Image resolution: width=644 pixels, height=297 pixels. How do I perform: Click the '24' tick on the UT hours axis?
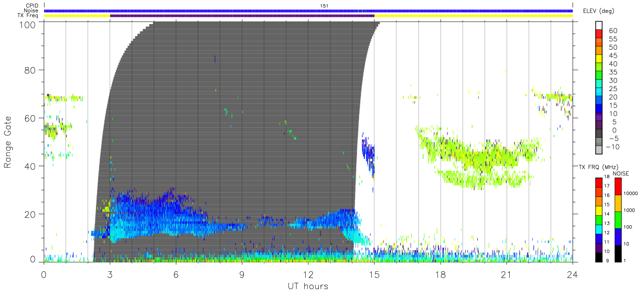point(573,273)
